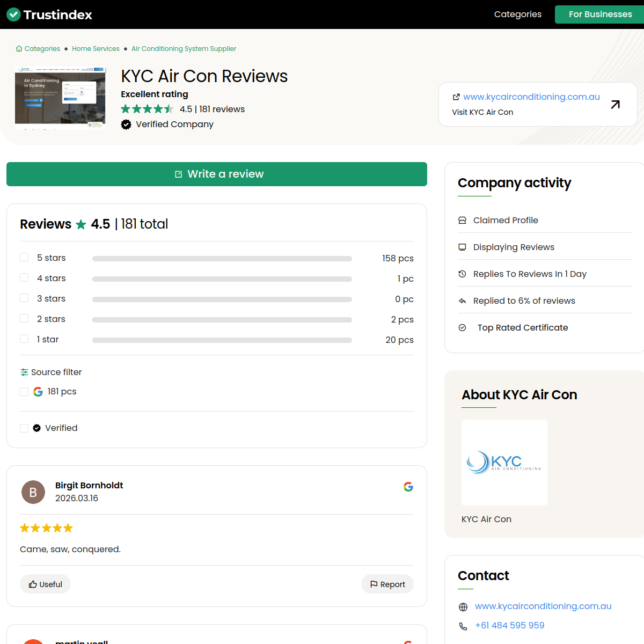Open the Categories dropdown in top navigation

[x=517, y=14]
